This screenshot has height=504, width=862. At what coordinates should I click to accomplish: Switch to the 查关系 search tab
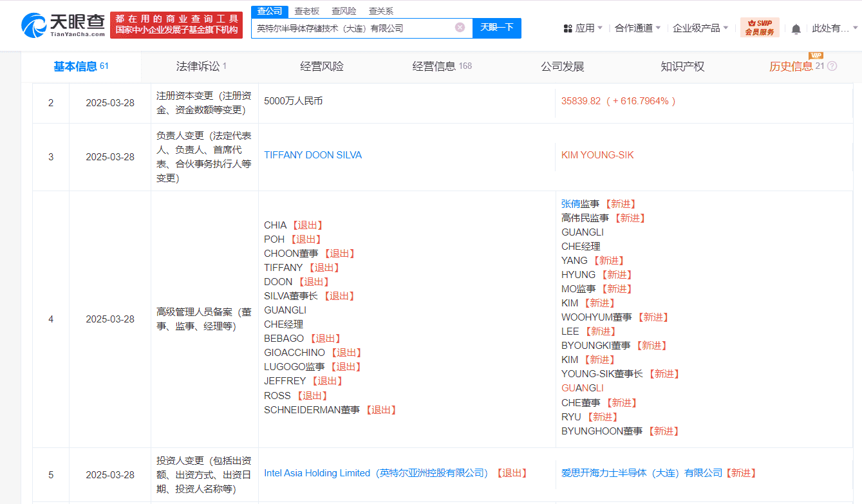[x=380, y=11]
